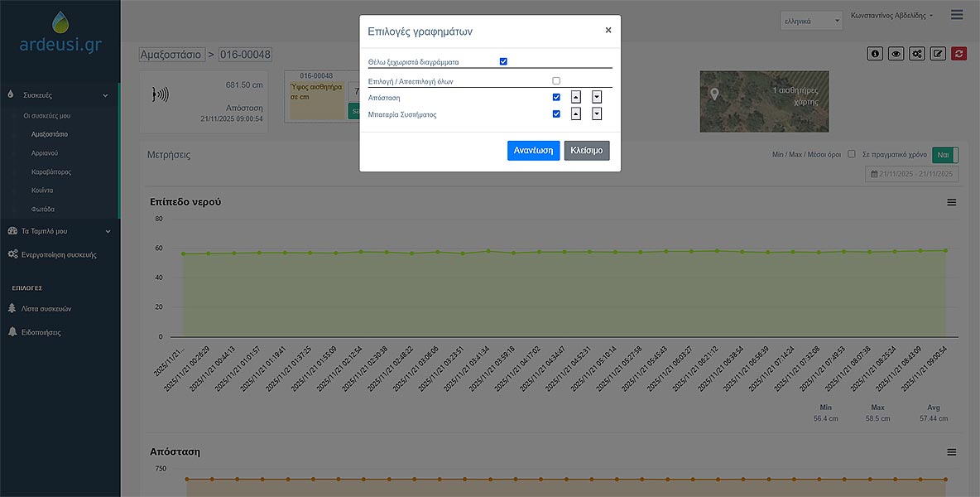Open Επίπεδο νερού chart hamburger menu

point(952,202)
